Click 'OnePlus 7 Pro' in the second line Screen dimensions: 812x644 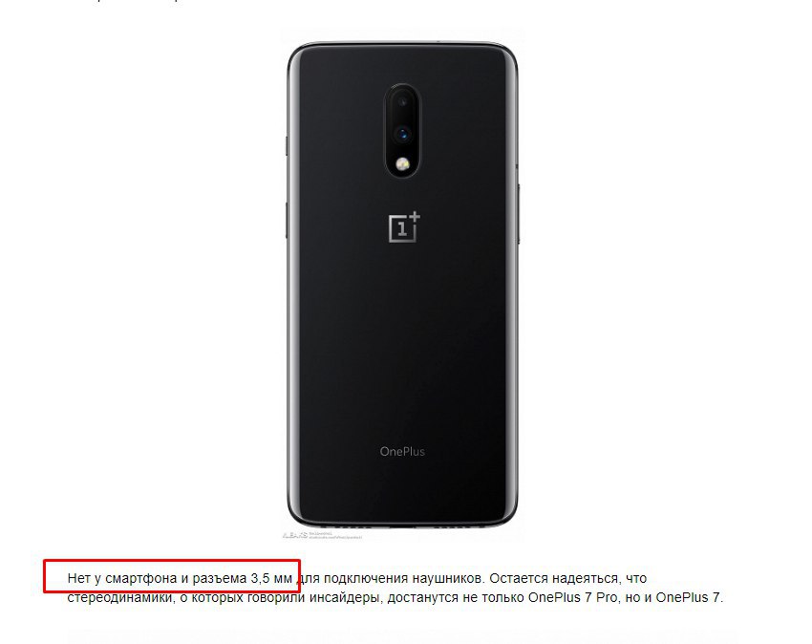tap(573, 597)
